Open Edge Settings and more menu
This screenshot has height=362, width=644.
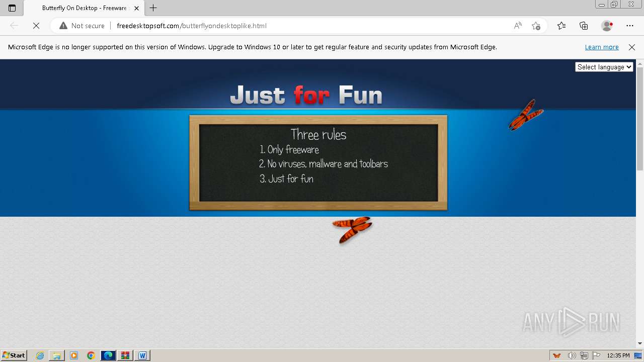[630, 26]
